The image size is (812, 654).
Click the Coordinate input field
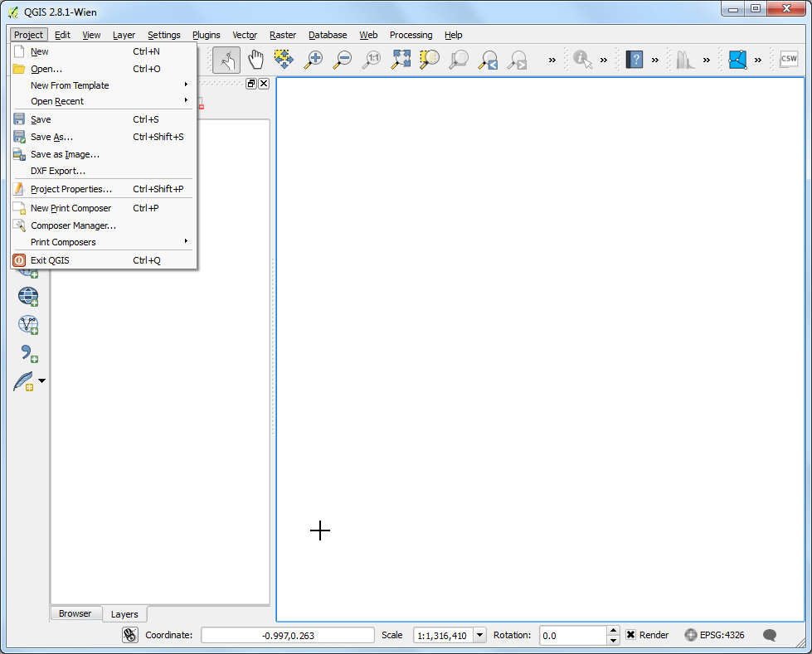point(288,636)
